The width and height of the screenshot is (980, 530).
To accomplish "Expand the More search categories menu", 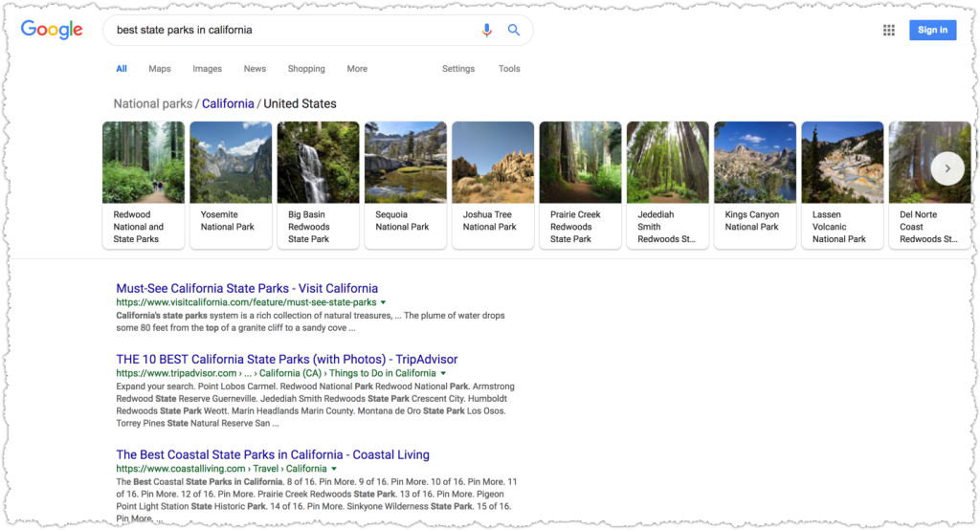I will pyautogui.click(x=357, y=69).
